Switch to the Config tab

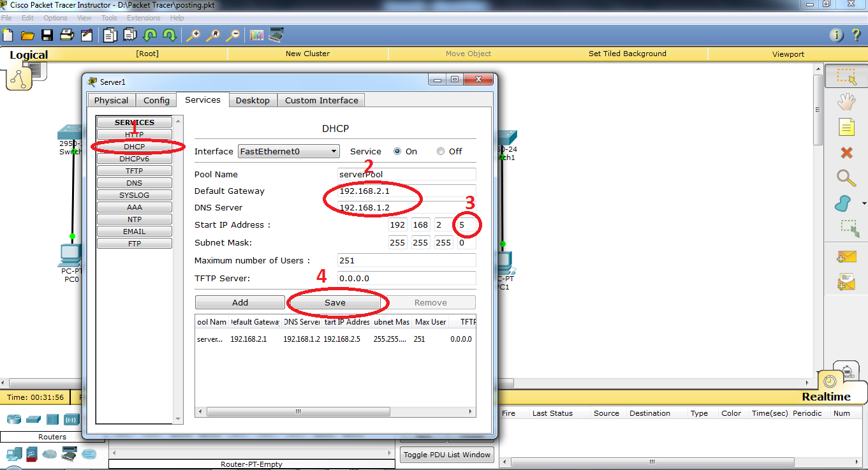(x=156, y=100)
